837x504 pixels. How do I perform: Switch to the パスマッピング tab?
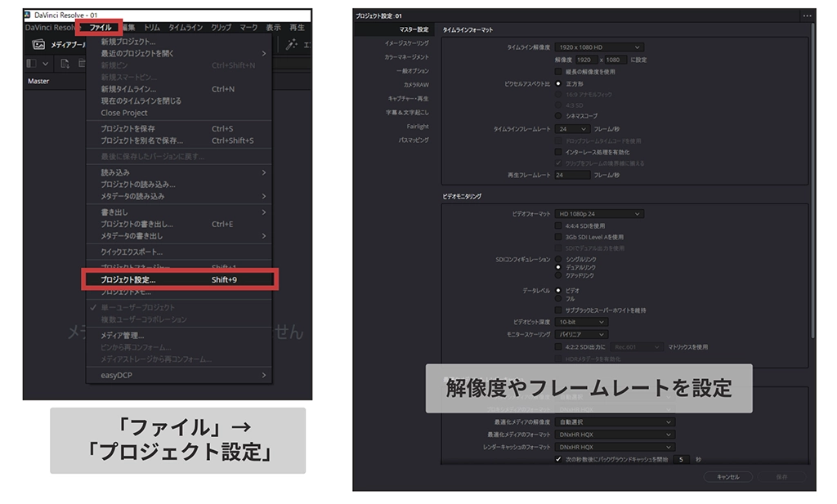[x=413, y=140]
